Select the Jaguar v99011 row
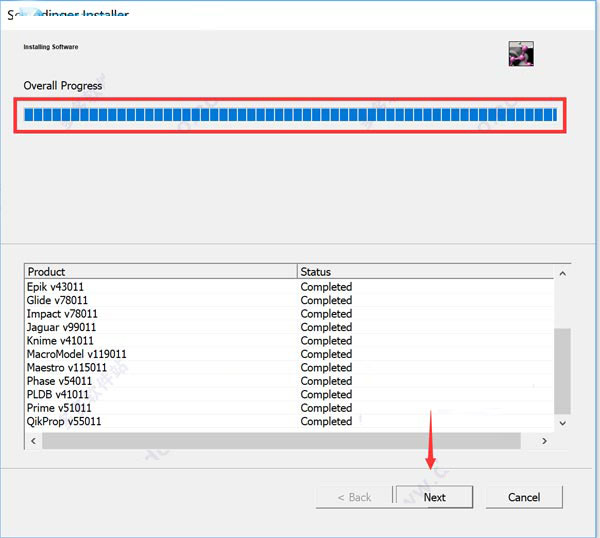The height and width of the screenshot is (538, 600). 289,327
